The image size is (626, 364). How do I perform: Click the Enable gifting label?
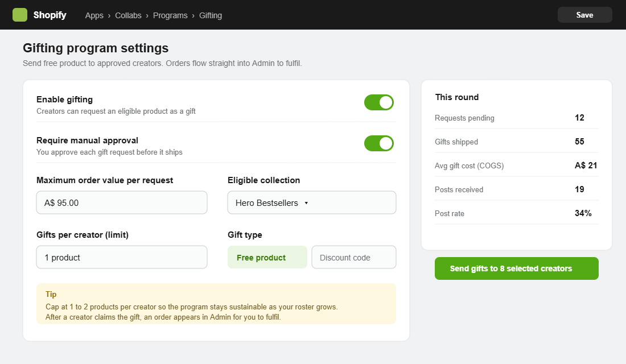coord(65,100)
